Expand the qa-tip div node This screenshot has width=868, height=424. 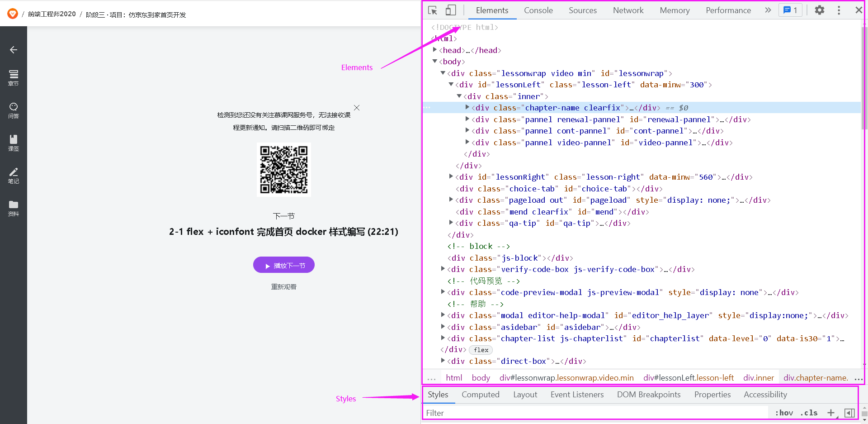pyautogui.click(x=451, y=223)
